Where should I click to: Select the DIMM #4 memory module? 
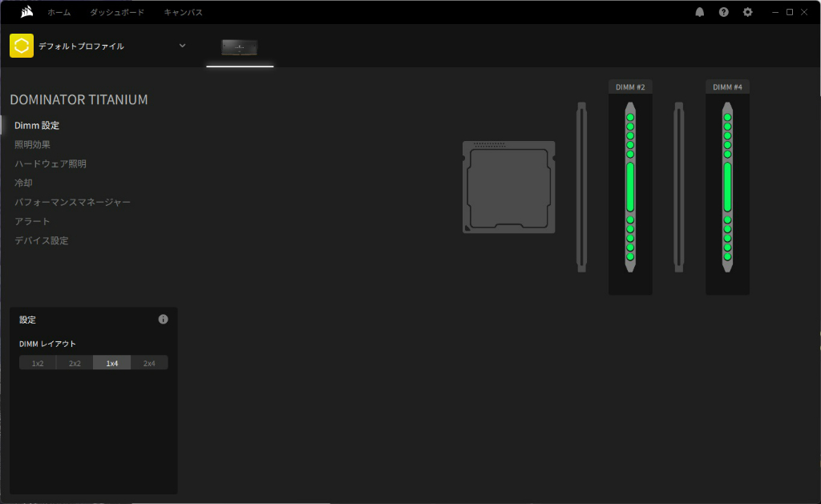coord(727,187)
